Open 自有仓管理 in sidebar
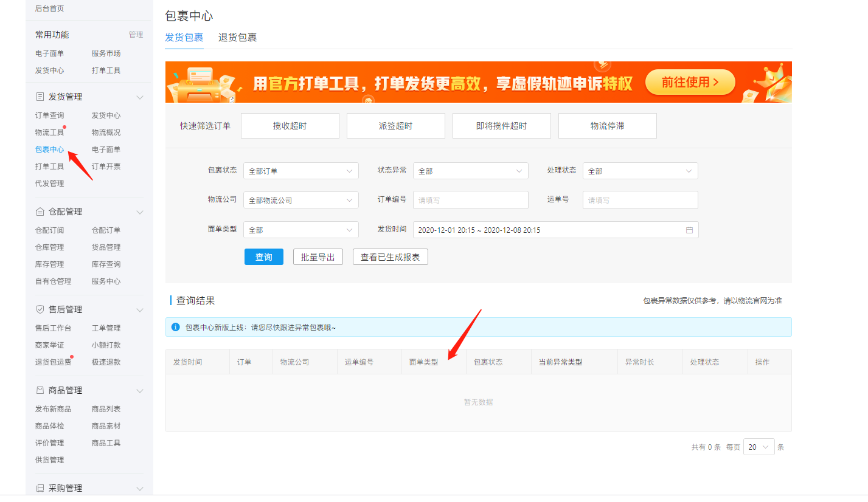This screenshot has width=868, height=502. click(54, 281)
